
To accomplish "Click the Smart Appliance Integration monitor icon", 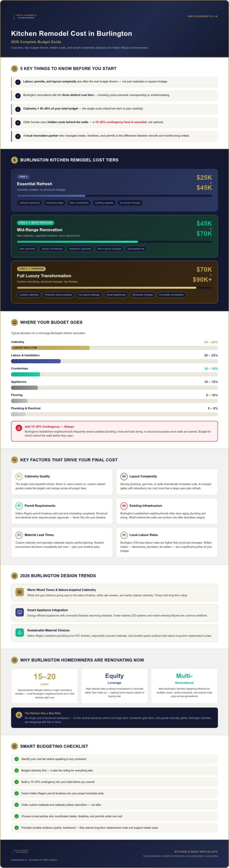I will [x=20, y=612].
